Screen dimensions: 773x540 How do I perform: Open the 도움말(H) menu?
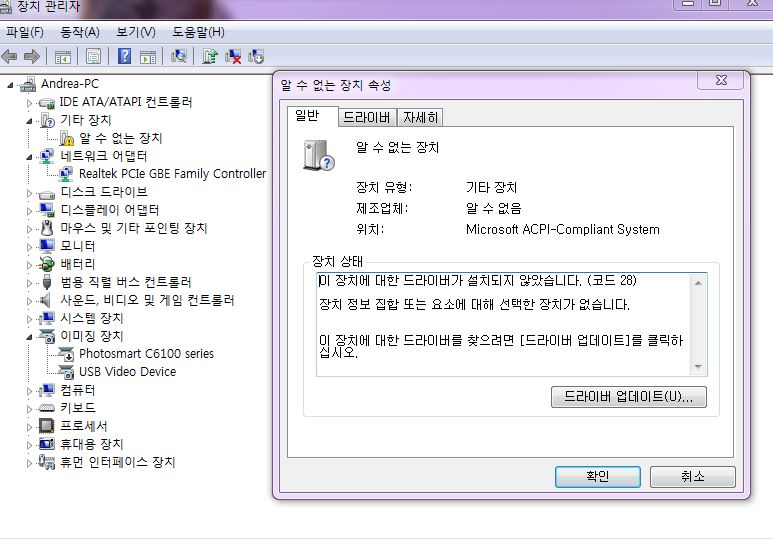click(x=198, y=33)
